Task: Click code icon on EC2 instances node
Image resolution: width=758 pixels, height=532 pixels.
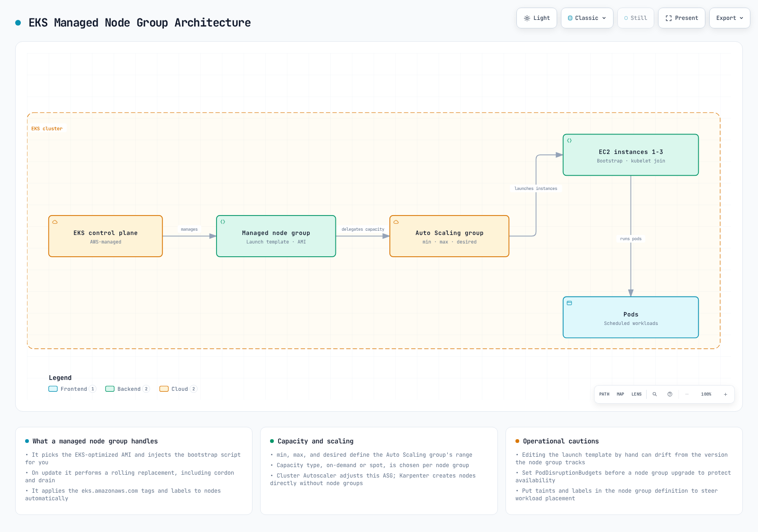Action: [x=569, y=141]
